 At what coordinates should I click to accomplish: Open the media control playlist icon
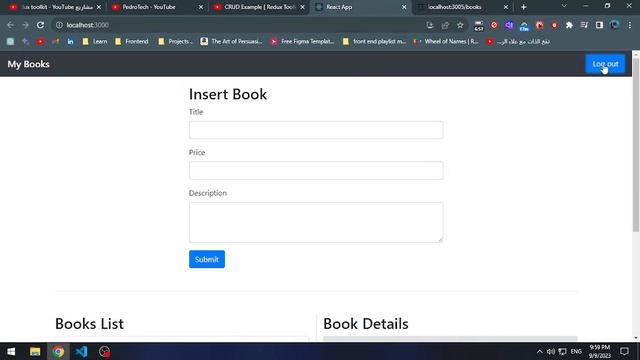coord(584,25)
